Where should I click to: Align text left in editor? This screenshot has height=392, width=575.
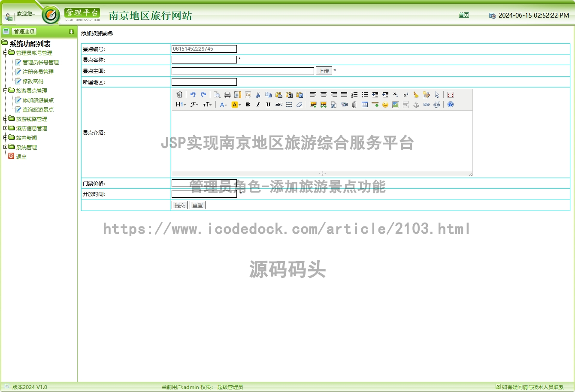coord(313,95)
